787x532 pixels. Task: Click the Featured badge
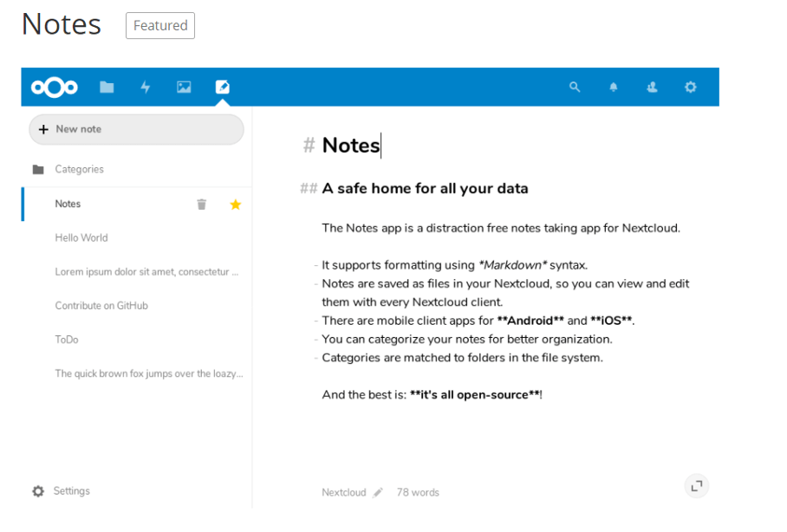[x=160, y=26]
